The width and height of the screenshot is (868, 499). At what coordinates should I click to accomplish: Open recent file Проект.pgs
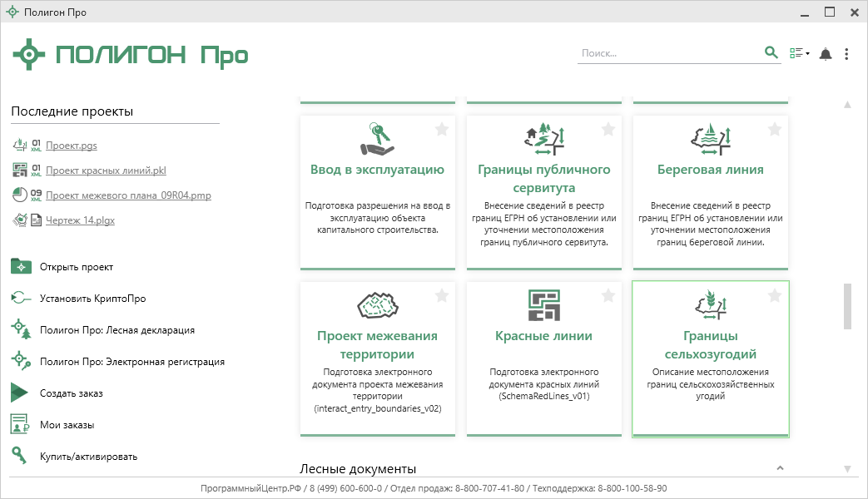[x=72, y=146]
